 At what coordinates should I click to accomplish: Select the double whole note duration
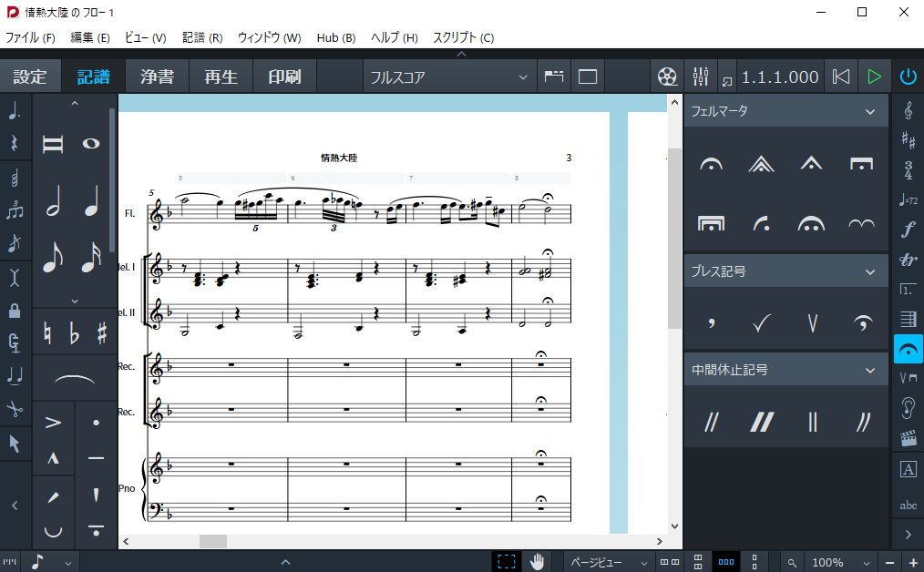53,144
